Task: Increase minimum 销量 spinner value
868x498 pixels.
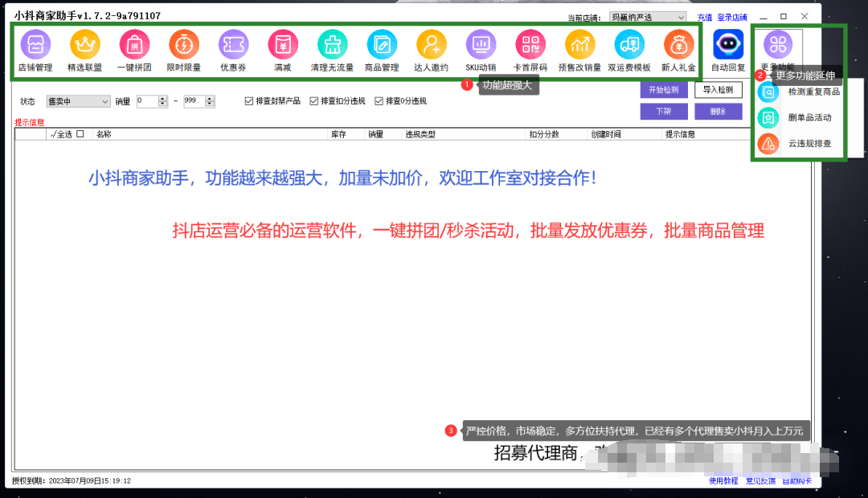Action: click(x=162, y=99)
